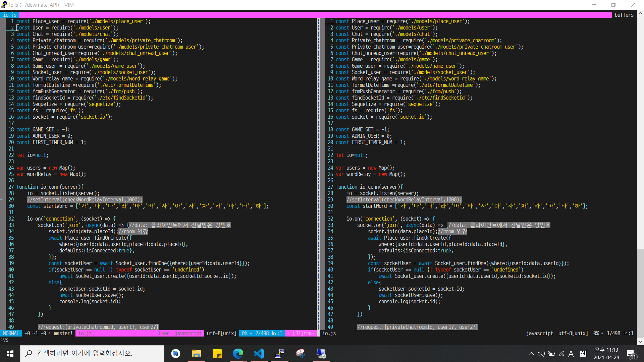Launch the Sticky Notes taskbar icon
Image resolution: width=644 pixels, height=362 pixels.
pyautogui.click(x=217, y=354)
